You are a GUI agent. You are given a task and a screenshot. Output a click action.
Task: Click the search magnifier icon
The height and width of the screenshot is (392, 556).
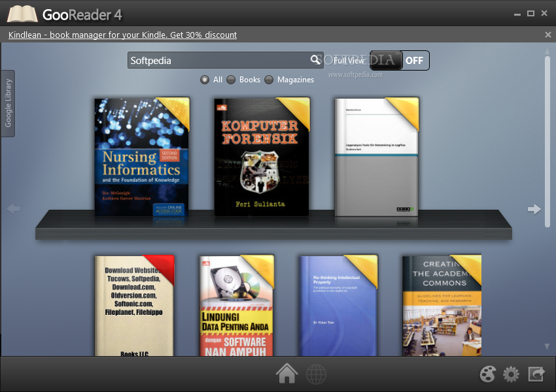(x=315, y=60)
